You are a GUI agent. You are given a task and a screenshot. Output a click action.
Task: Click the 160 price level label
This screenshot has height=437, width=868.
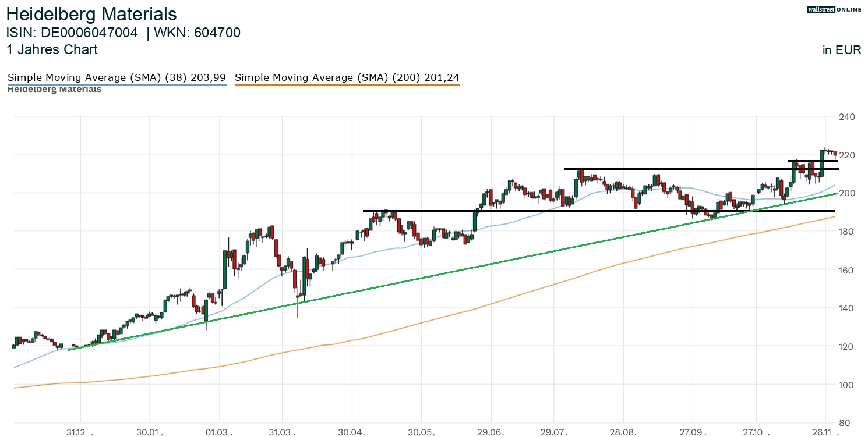point(846,270)
